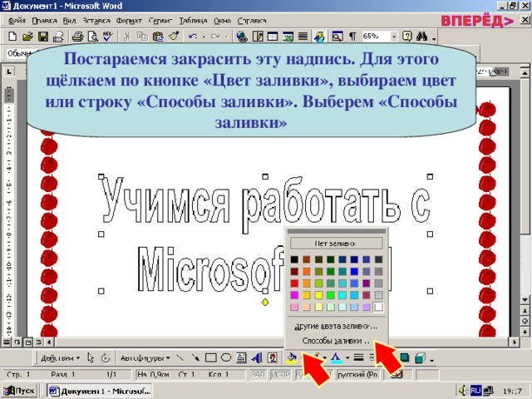
Task: Pick the white fill swatch
Action: coord(378,307)
